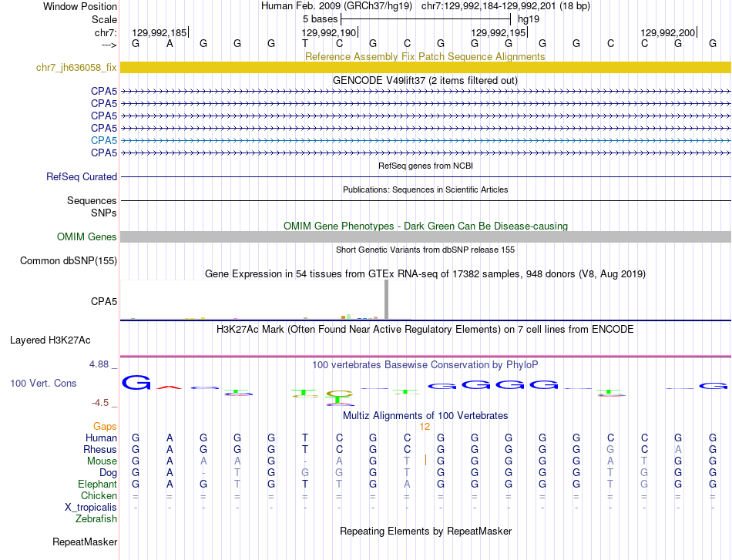Click the -4.5 PhyloP lower scale value

100,402
